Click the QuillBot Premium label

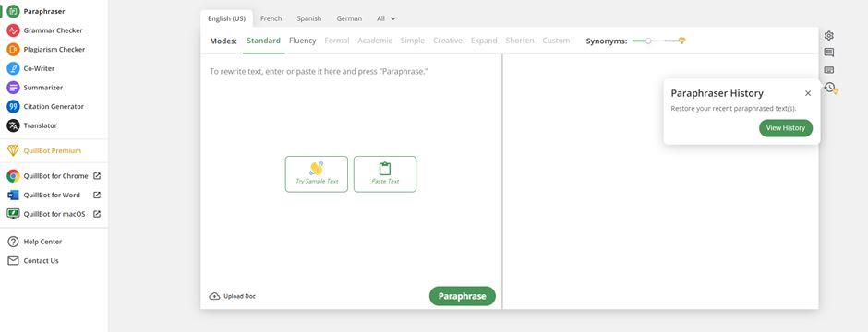click(x=52, y=151)
